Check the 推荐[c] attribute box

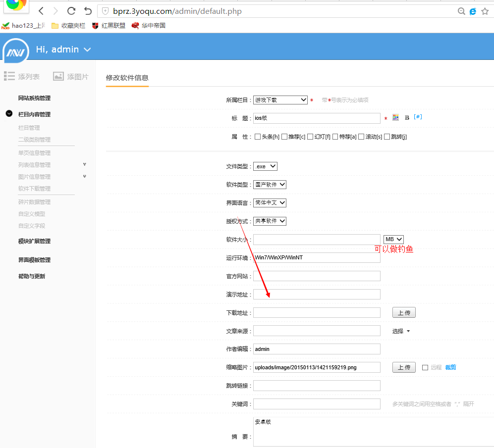click(284, 137)
